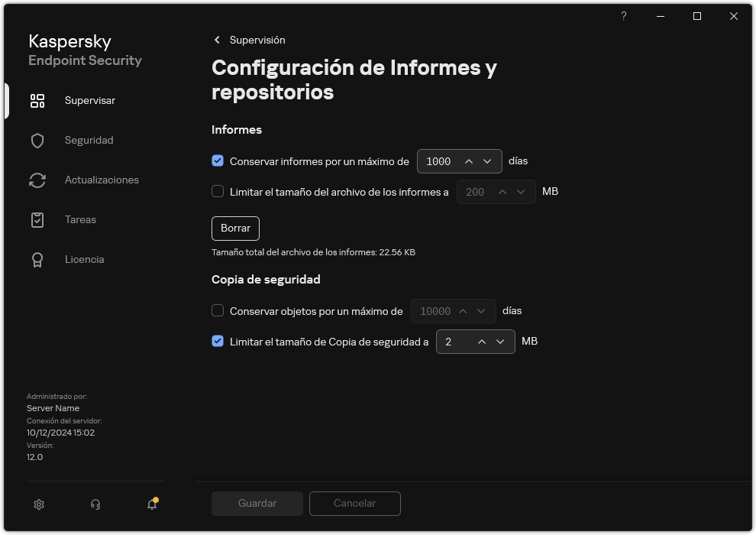Save changes with the Guardar button

(x=257, y=503)
